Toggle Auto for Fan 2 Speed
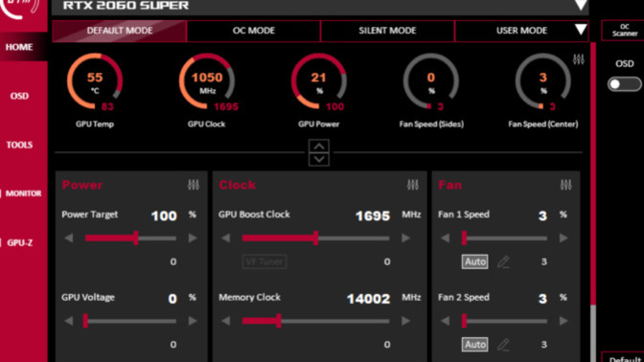The width and height of the screenshot is (644, 362). coord(474,345)
